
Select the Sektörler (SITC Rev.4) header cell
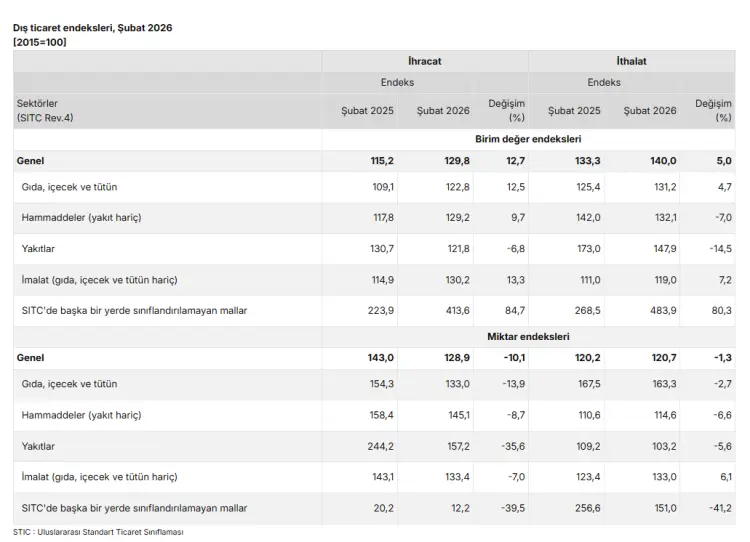[x=45, y=110]
